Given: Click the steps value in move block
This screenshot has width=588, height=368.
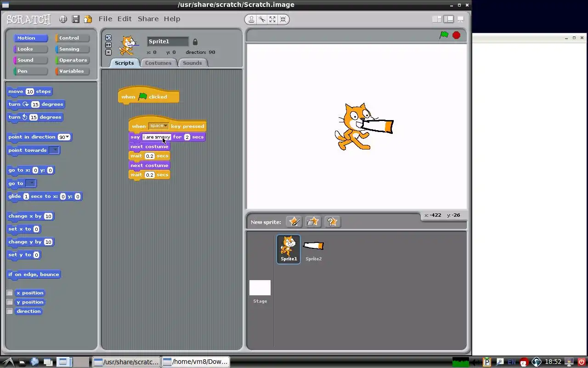Looking at the screenshot, I should click(x=30, y=92).
